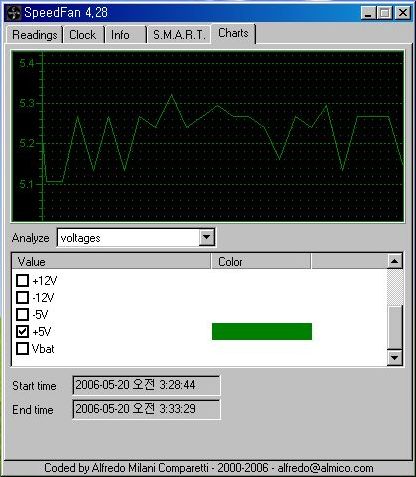Uncheck the +5V voltage checkbox
The width and height of the screenshot is (416, 477).
point(22,331)
